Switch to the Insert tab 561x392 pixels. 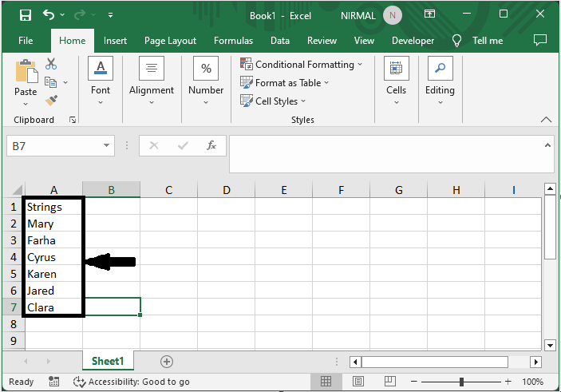pos(115,41)
